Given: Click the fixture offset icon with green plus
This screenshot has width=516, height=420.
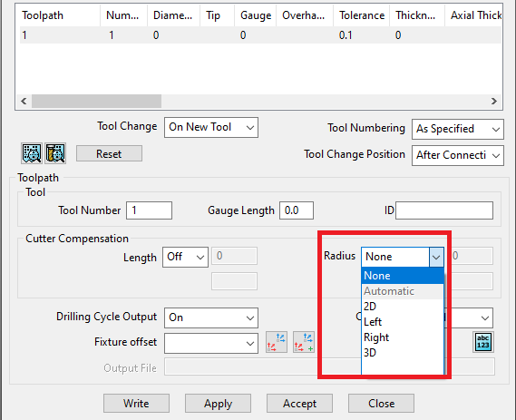Looking at the screenshot, I should pyautogui.click(x=304, y=342).
